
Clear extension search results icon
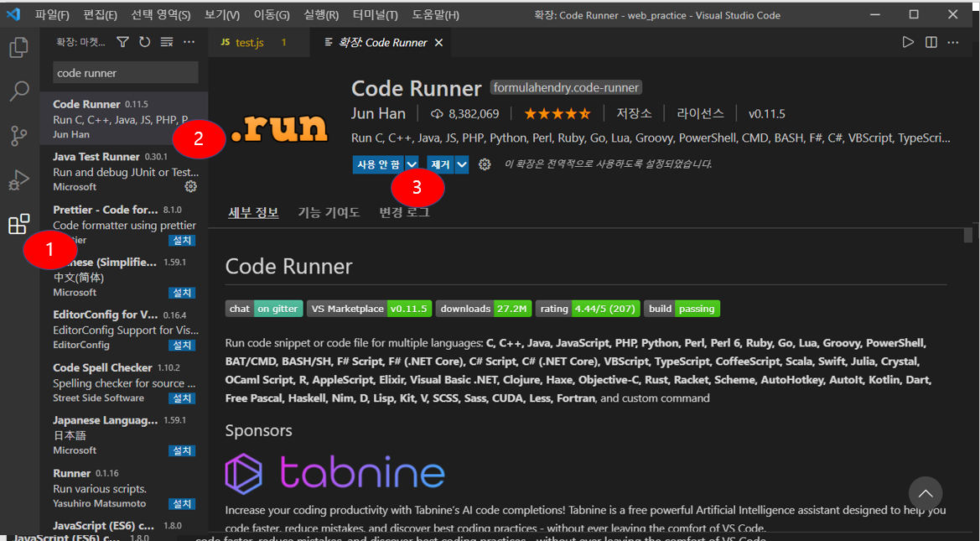click(x=166, y=42)
